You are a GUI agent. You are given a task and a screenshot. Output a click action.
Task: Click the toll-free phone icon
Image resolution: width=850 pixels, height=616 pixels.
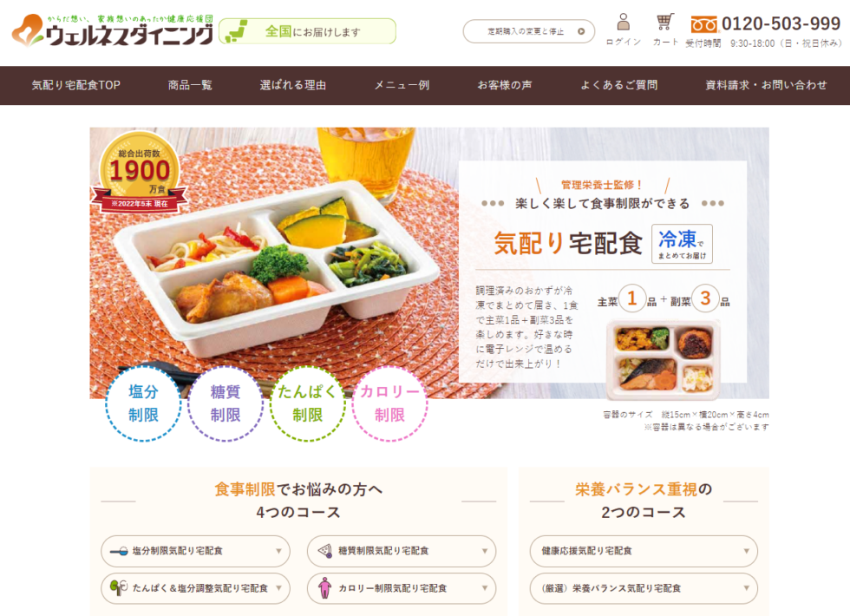[703, 24]
